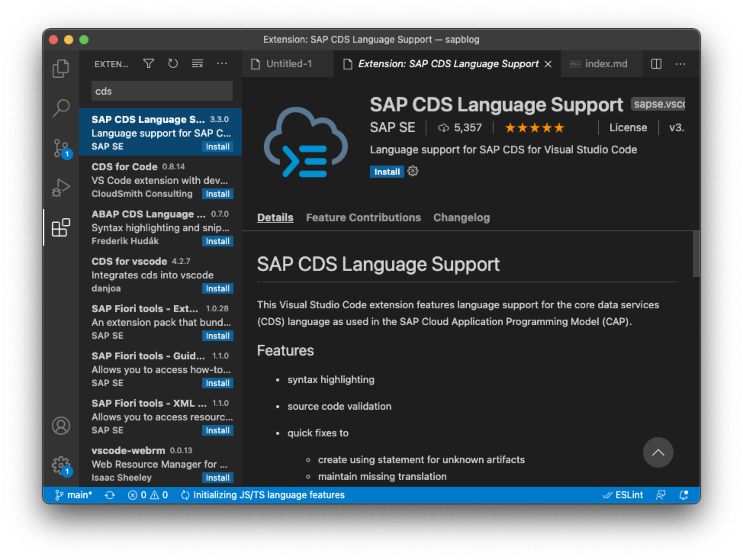
Task: Select CDS for Code in extensions list
Action: (161, 180)
